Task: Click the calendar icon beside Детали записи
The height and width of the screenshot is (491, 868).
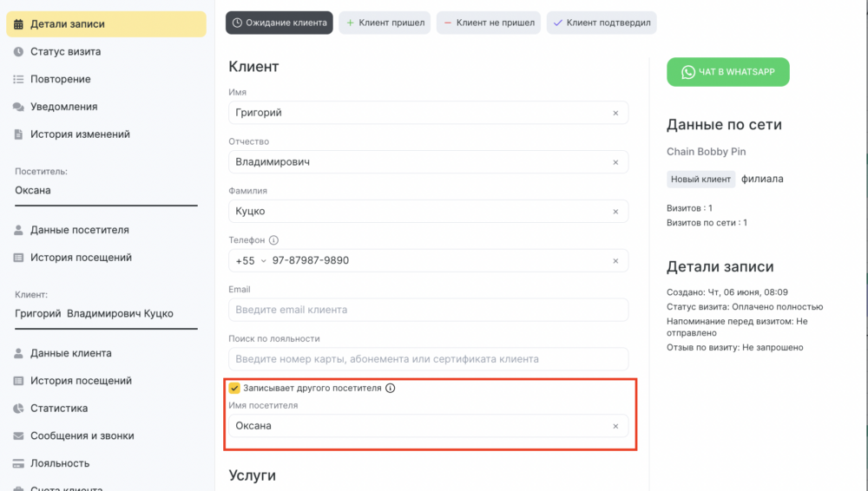Action: 18,24
